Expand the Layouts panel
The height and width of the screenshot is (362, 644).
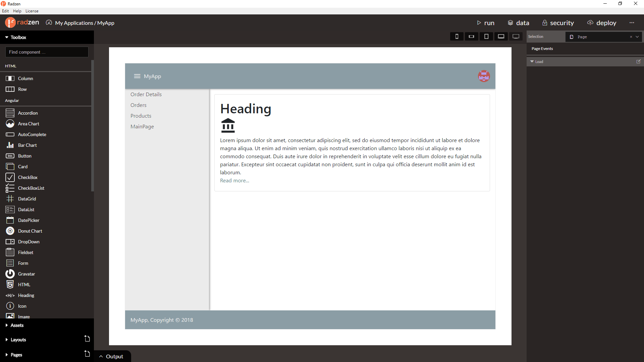click(x=7, y=340)
